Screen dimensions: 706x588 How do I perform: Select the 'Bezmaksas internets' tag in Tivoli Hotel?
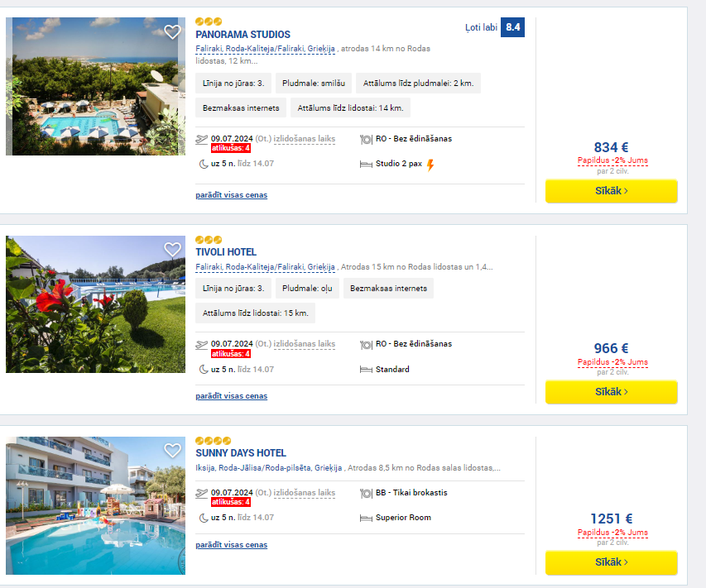tap(388, 289)
